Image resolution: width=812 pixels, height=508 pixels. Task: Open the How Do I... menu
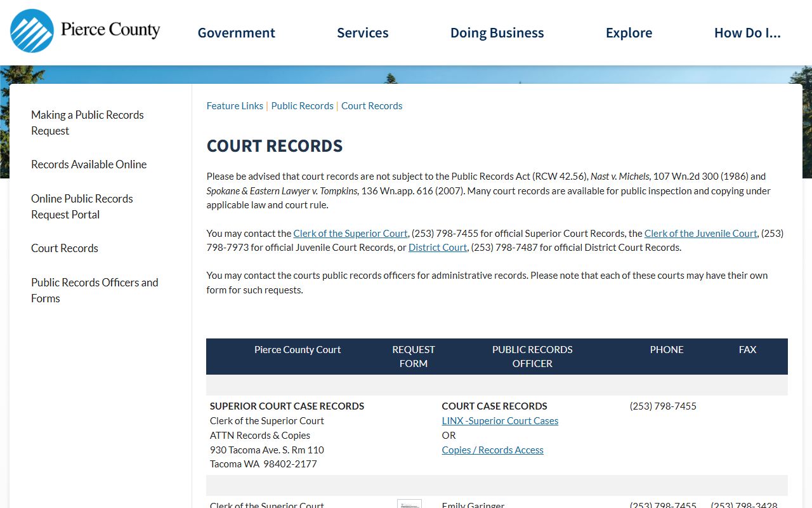(x=747, y=33)
